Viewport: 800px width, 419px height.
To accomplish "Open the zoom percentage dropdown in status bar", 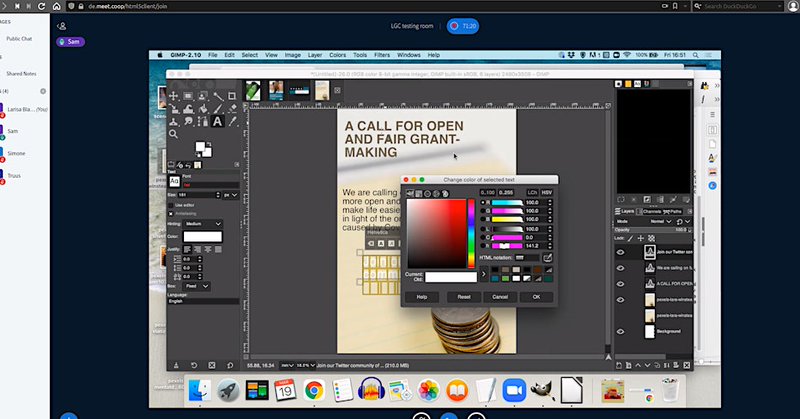I will (x=306, y=365).
